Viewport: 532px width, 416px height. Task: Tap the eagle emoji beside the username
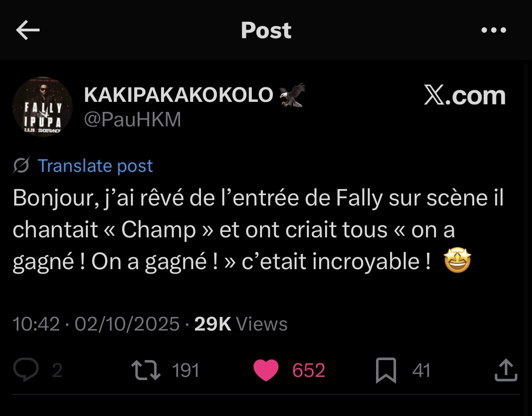(x=292, y=95)
